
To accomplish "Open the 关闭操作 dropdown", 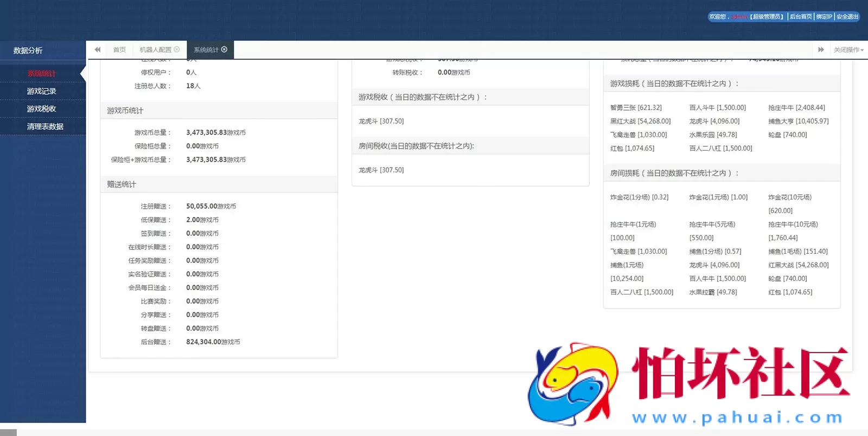I will click(x=848, y=50).
